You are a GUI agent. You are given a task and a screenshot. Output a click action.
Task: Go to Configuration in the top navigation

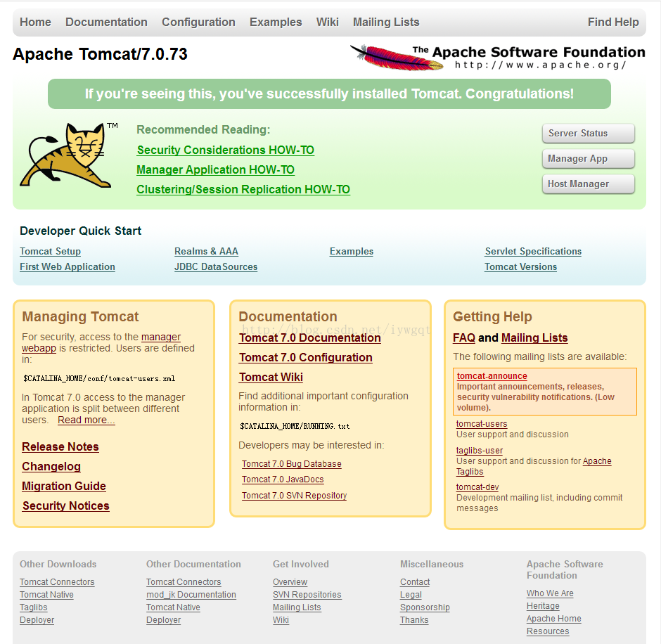198,22
